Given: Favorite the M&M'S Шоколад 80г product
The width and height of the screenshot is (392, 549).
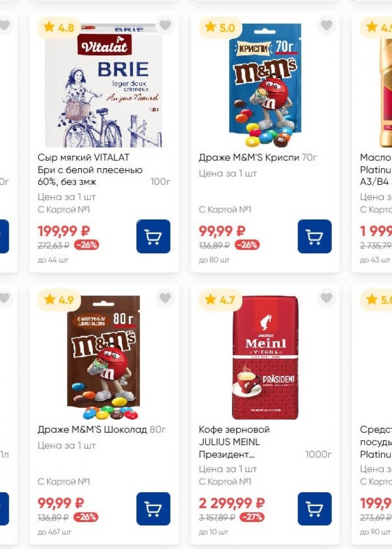Looking at the screenshot, I should pos(165,298).
